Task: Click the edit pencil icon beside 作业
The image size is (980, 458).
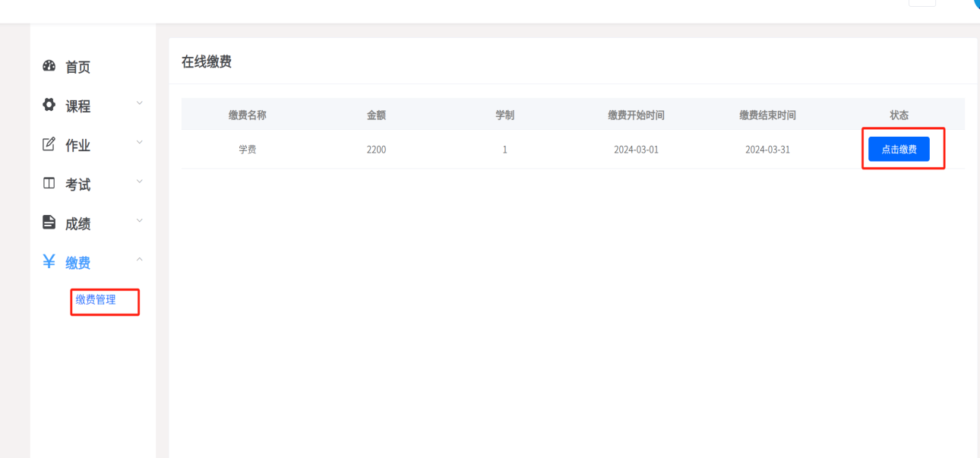Action: tap(49, 144)
